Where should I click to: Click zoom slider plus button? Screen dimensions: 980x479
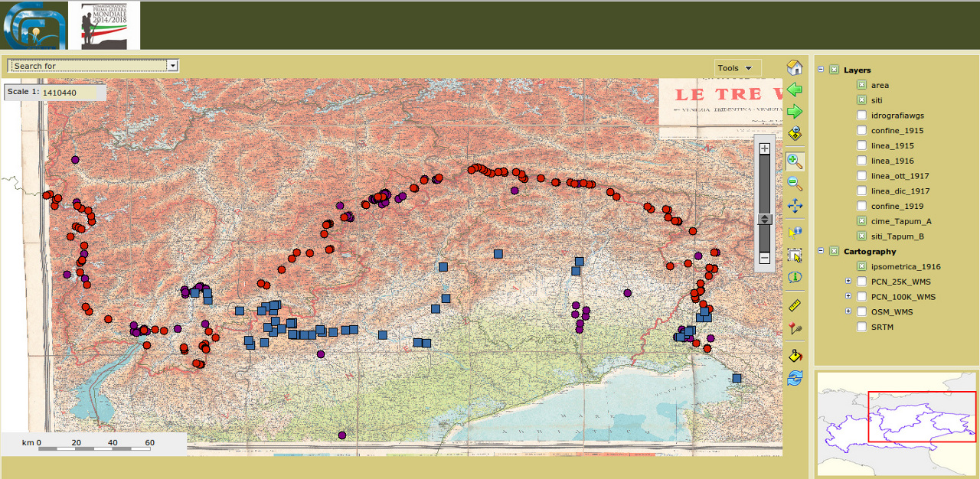click(x=764, y=148)
